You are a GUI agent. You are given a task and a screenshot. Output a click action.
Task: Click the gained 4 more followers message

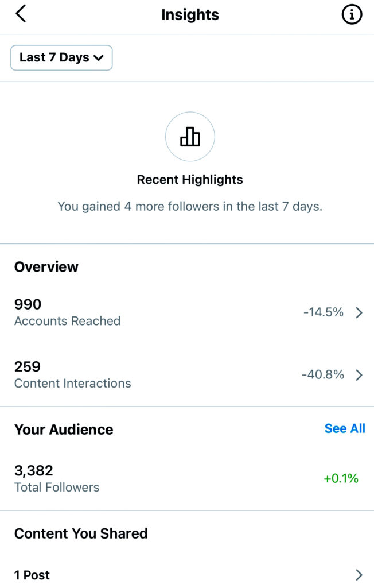(190, 206)
